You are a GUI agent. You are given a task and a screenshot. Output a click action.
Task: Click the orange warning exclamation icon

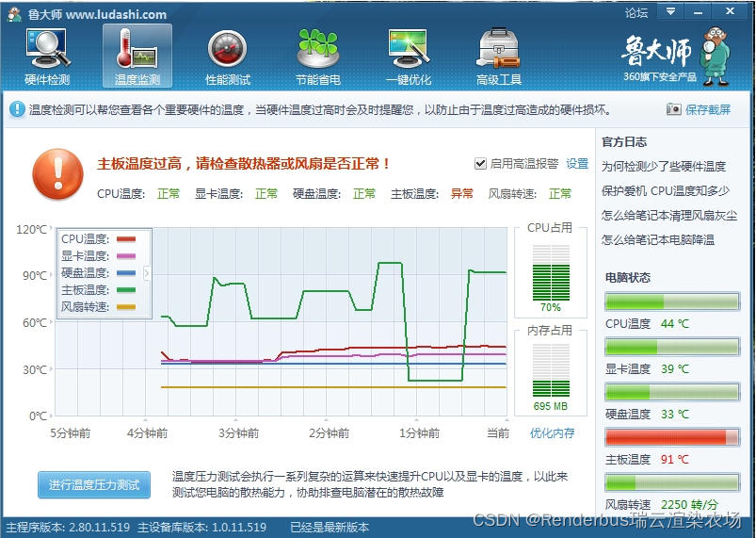(57, 174)
